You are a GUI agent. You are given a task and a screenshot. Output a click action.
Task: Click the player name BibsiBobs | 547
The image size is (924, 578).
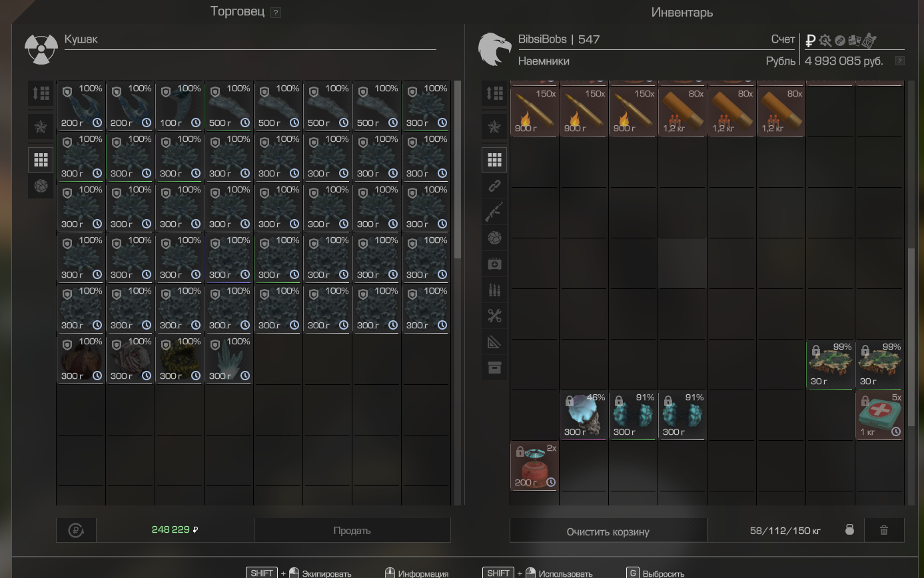[559, 39]
